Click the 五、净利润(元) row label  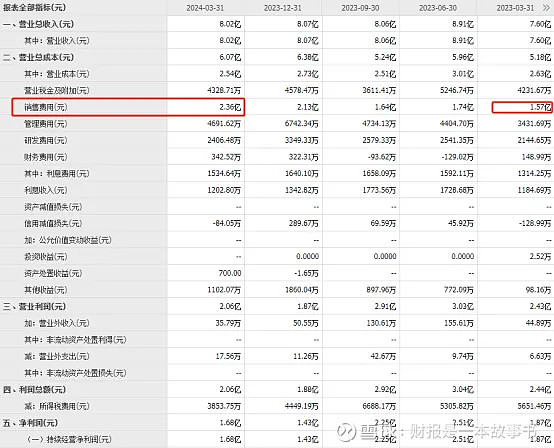(31, 423)
